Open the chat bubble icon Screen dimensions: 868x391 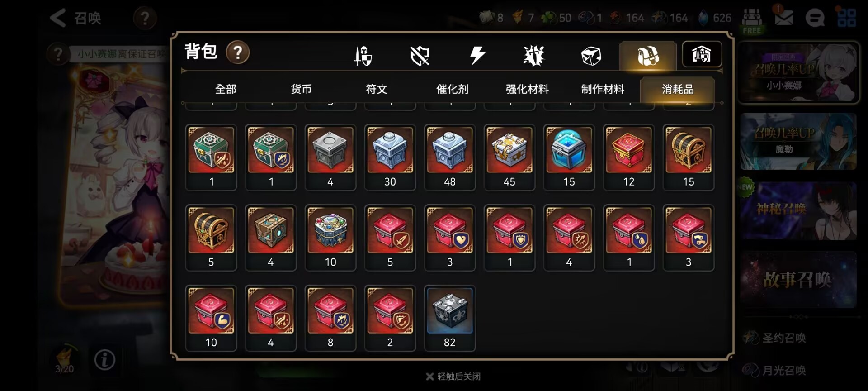tap(815, 18)
